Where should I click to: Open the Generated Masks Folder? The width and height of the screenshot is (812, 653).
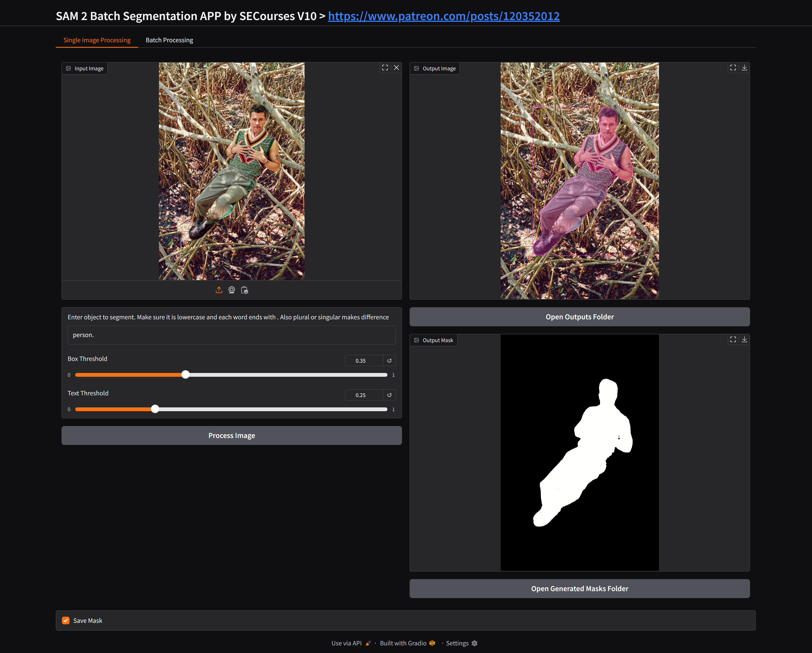579,588
